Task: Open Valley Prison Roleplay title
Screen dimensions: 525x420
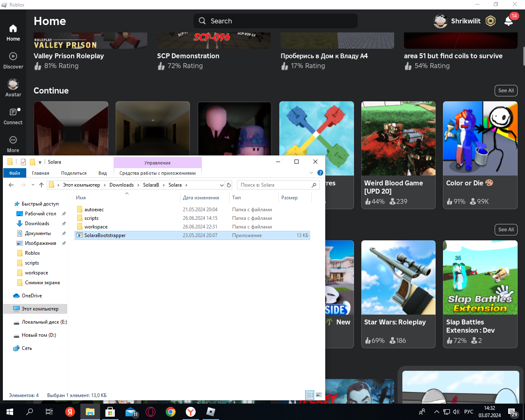Action: pos(69,56)
